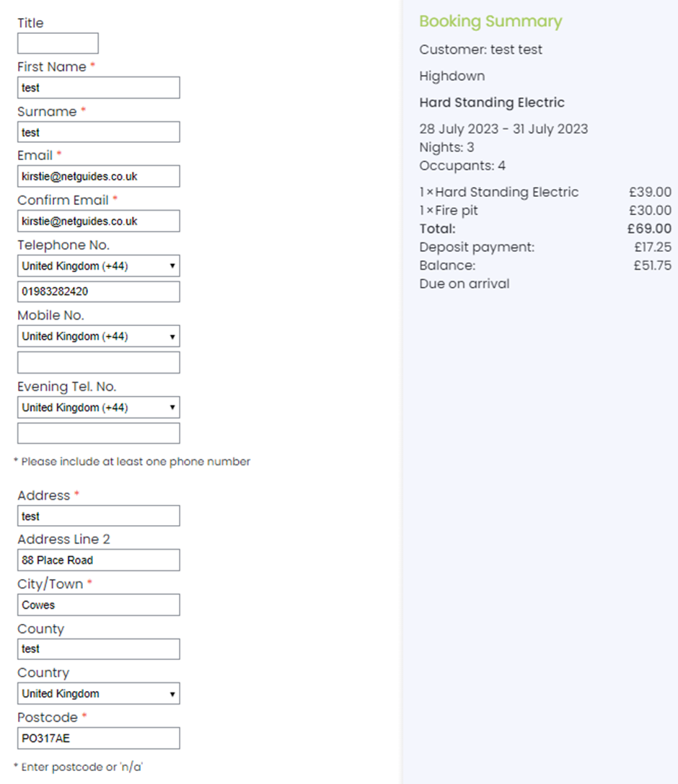This screenshot has width=678, height=784.
Task: Click the Booking Summary heading
Action: [490, 22]
